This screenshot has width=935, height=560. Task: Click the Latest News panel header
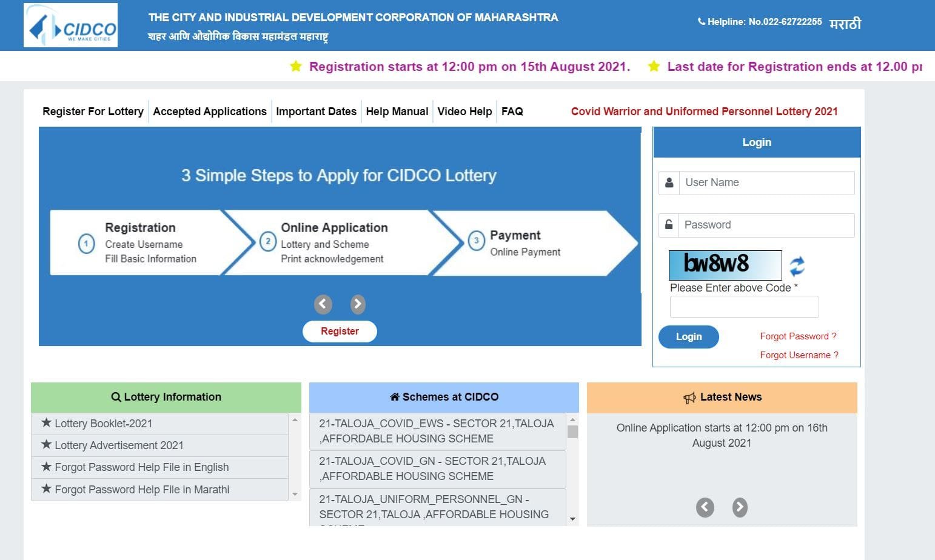tap(722, 397)
